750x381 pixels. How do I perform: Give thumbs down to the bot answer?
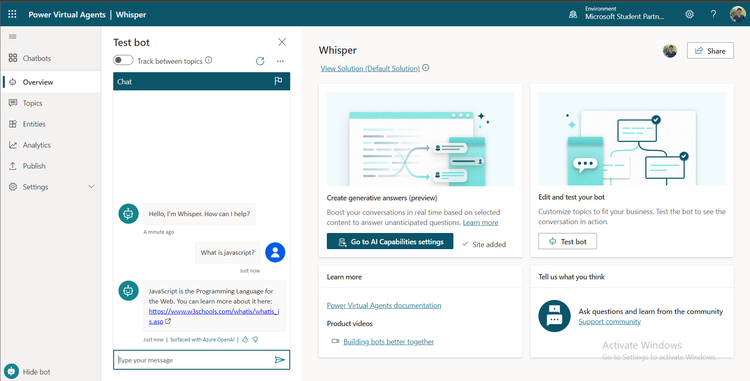coord(255,339)
